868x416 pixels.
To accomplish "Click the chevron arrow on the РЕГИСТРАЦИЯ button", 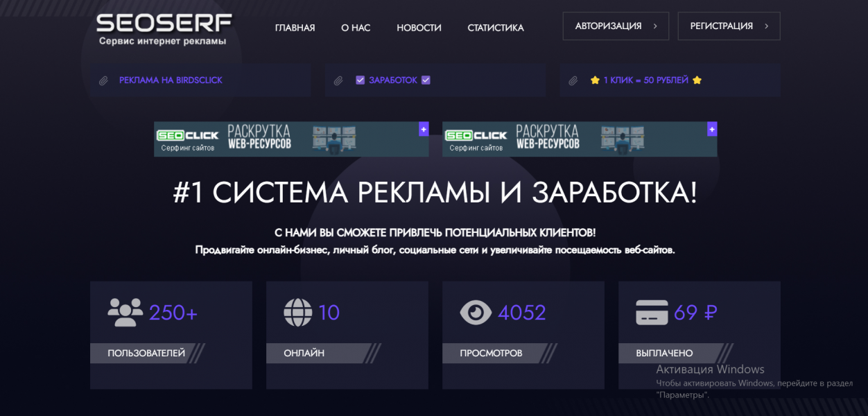I will [x=766, y=26].
